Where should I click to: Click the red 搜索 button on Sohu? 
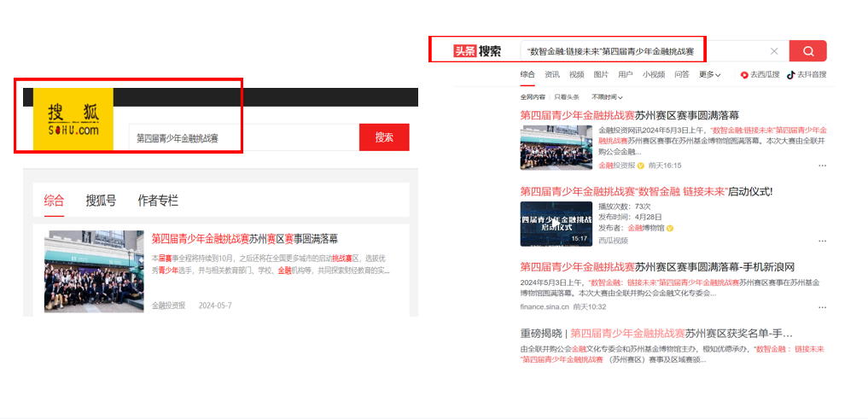pyautogui.click(x=384, y=137)
